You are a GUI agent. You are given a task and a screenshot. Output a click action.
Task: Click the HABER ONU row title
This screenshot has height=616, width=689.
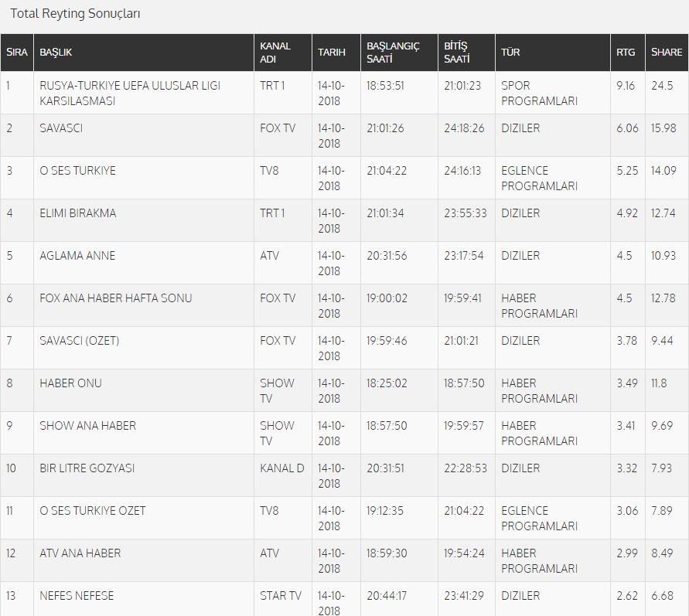pos(70,383)
